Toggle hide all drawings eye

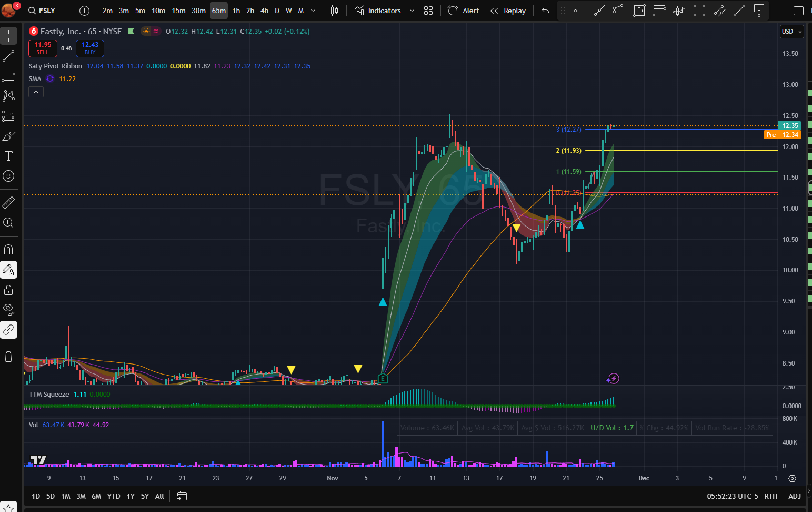click(9, 310)
